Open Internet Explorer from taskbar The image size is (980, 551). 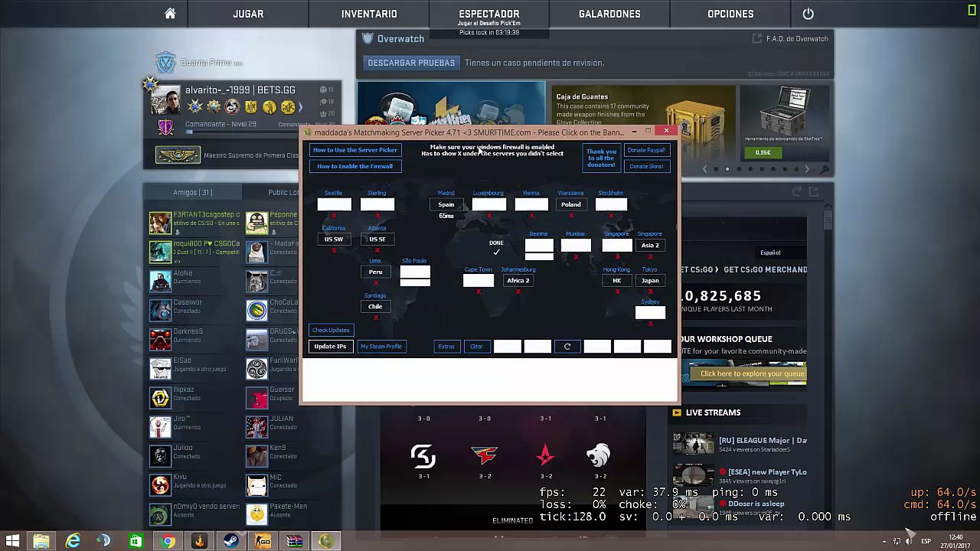(x=73, y=541)
